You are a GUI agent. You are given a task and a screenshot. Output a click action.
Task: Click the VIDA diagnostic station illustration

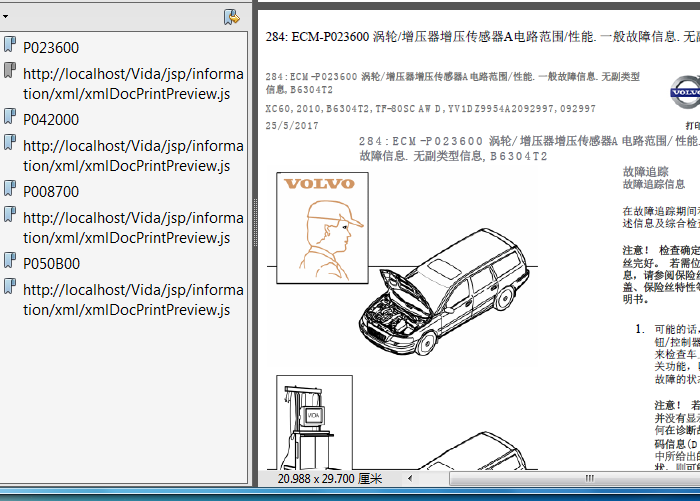[x=314, y=422]
